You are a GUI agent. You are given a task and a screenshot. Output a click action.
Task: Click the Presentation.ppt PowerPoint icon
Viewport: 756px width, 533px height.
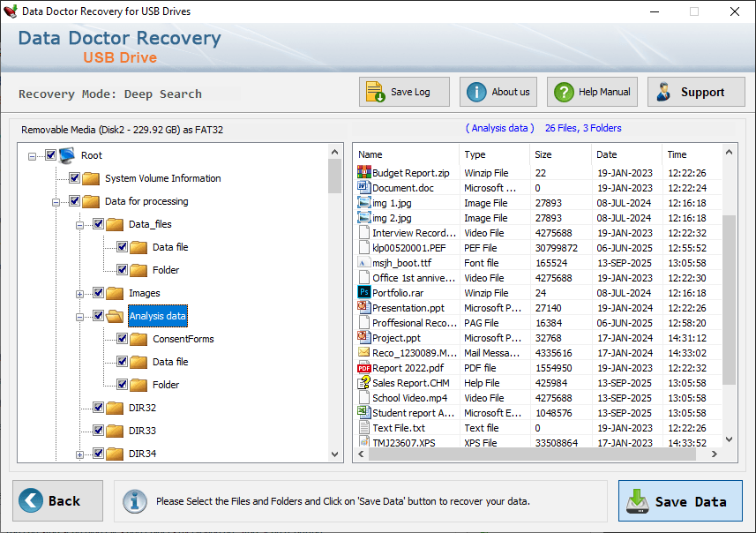pyautogui.click(x=364, y=307)
